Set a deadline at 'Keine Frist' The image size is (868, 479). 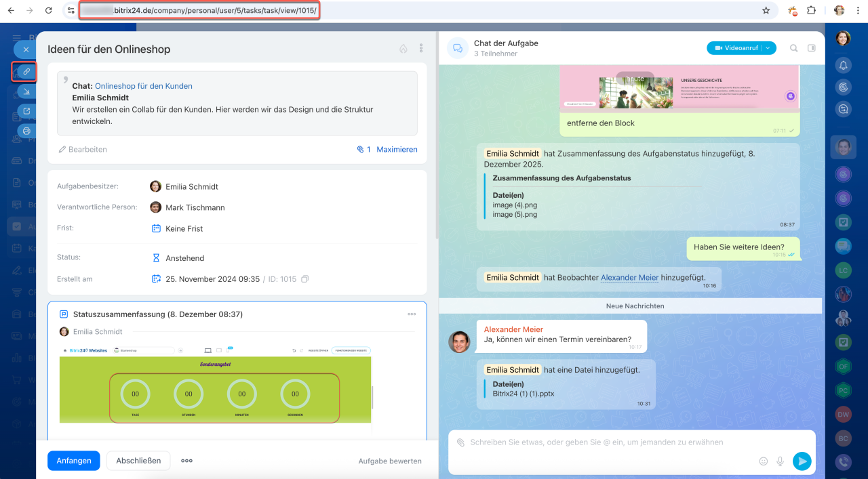tap(184, 229)
